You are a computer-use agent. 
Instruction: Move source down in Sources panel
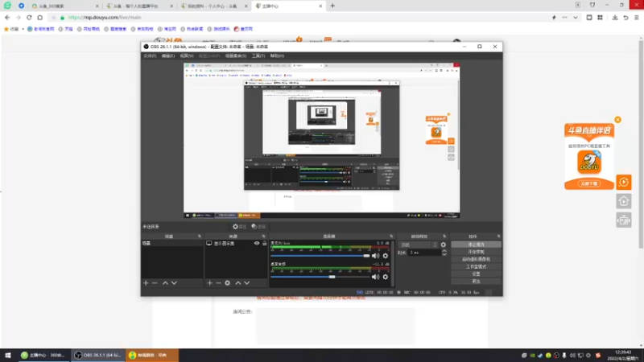247,283
